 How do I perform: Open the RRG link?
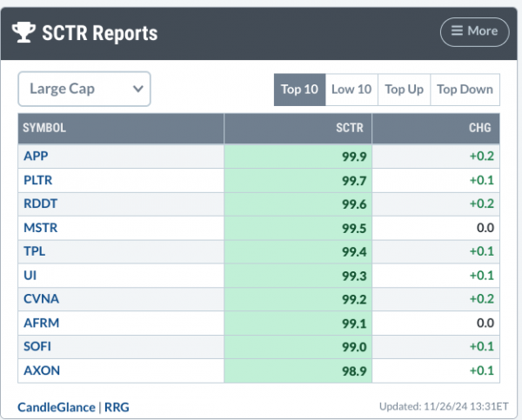tap(117, 407)
